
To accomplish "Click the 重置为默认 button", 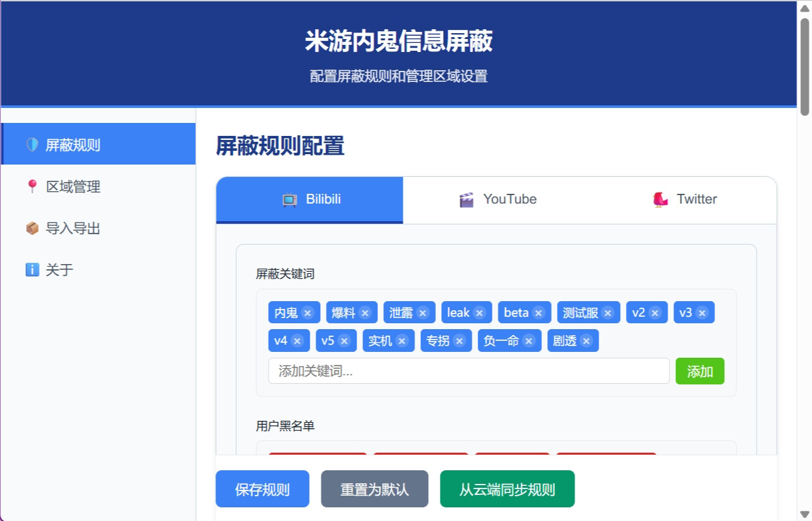I will pyautogui.click(x=374, y=489).
